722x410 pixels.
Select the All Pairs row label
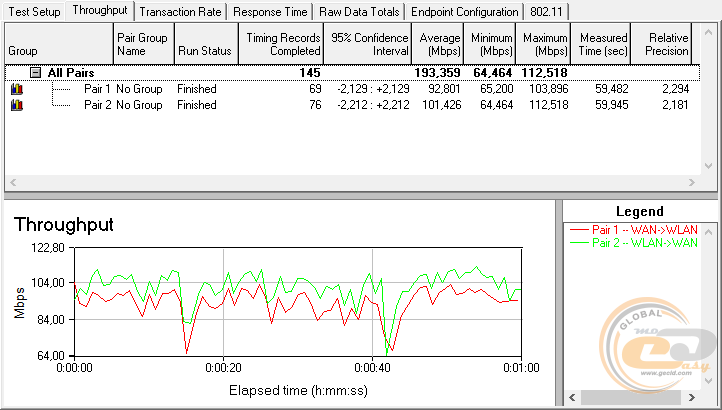71,73
